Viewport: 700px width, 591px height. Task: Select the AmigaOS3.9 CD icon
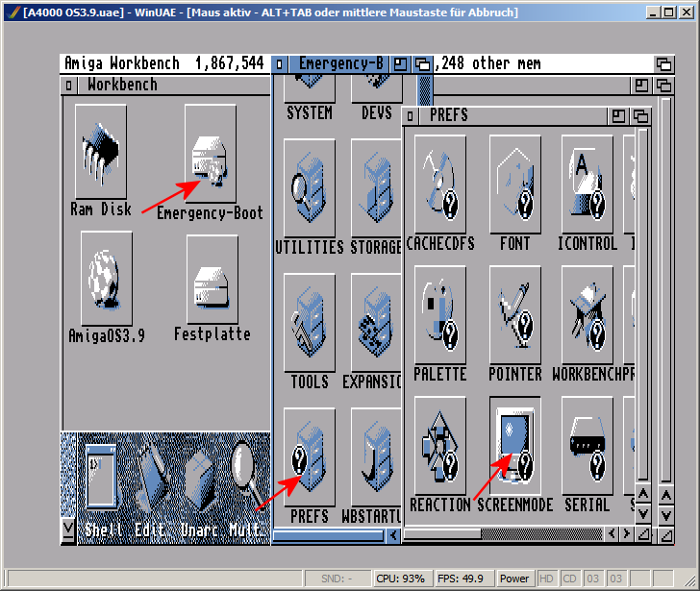(x=106, y=279)
